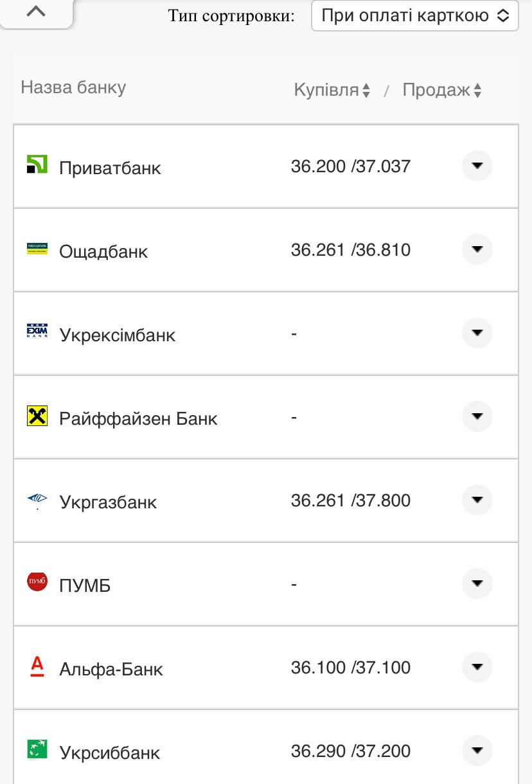Image resolution: width=532 pixels, height=784 pixels.
Task: Click the Укргазбанк logo icon
Action: [x=37, y=499]
